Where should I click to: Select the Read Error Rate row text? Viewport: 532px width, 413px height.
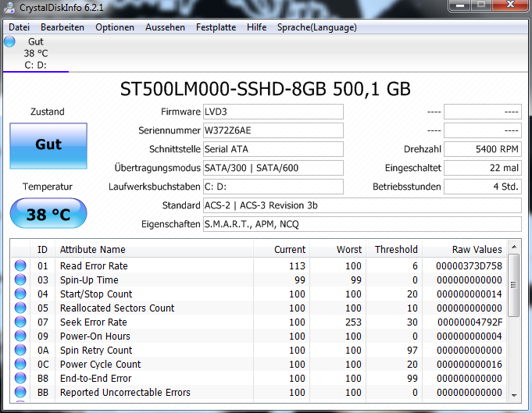pyautogui.click(x=94, y=266)
